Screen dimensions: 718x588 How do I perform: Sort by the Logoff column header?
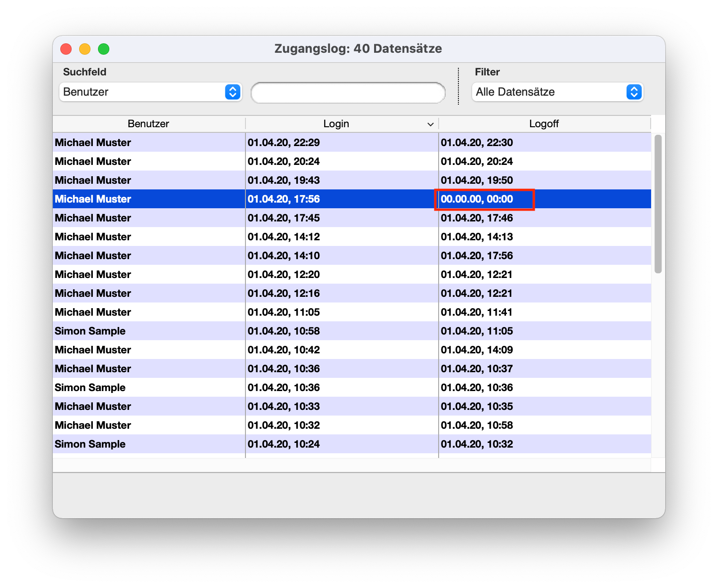tap(544, 124)
